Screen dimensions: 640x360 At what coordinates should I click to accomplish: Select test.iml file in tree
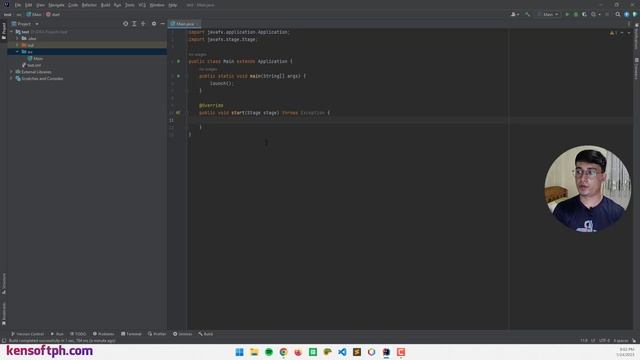click(x=31, y=65)
